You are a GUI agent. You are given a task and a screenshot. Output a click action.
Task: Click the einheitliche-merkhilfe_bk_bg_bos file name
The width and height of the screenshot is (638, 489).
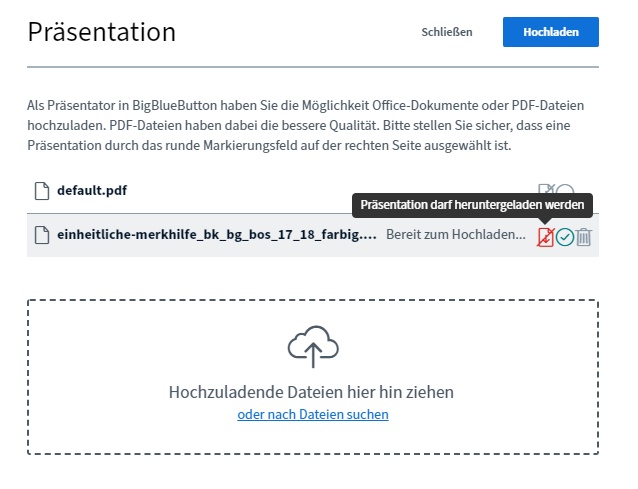217,235
